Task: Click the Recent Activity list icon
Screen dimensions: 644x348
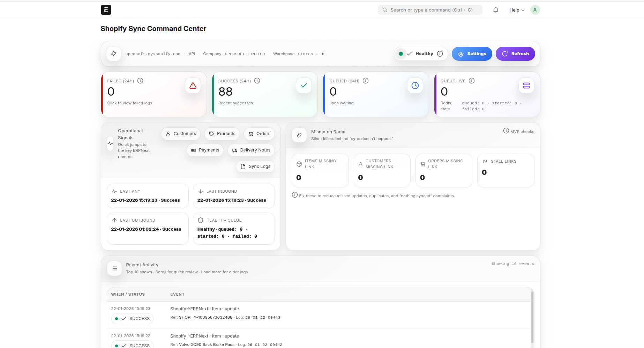Action: pyautogui.click(x=114, y=268)
